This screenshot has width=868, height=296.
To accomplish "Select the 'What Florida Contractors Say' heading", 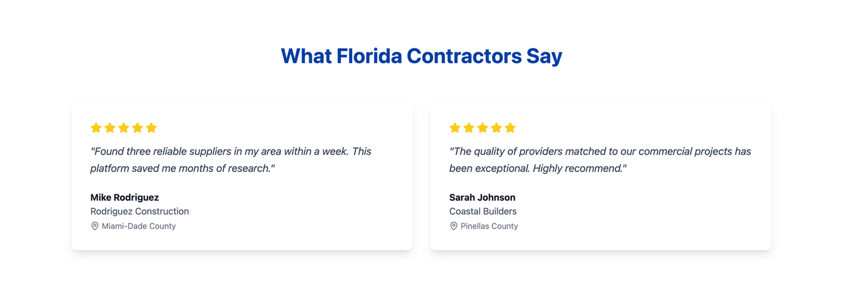I will tap(421, 56).
